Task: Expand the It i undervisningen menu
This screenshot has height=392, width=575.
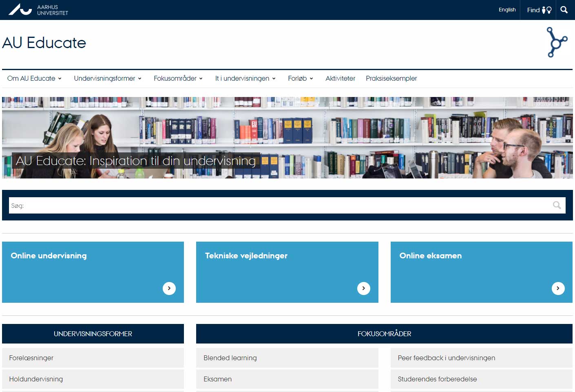Action: click(x=245, y=78)
